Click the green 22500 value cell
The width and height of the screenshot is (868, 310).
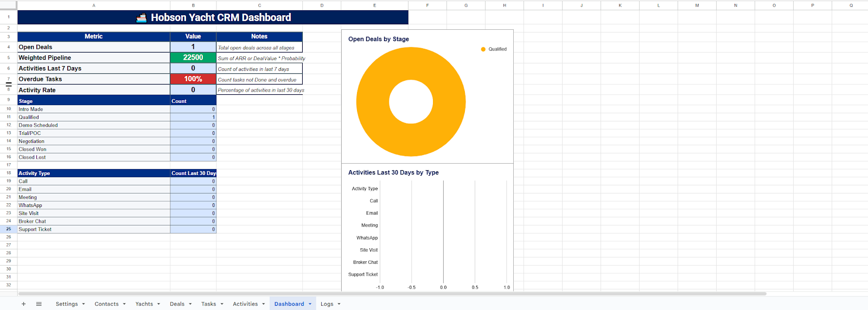coord(193,58)
